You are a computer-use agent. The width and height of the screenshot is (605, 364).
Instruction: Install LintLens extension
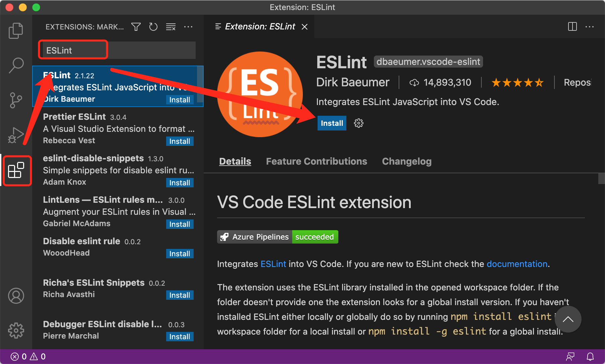pos(180,224)
